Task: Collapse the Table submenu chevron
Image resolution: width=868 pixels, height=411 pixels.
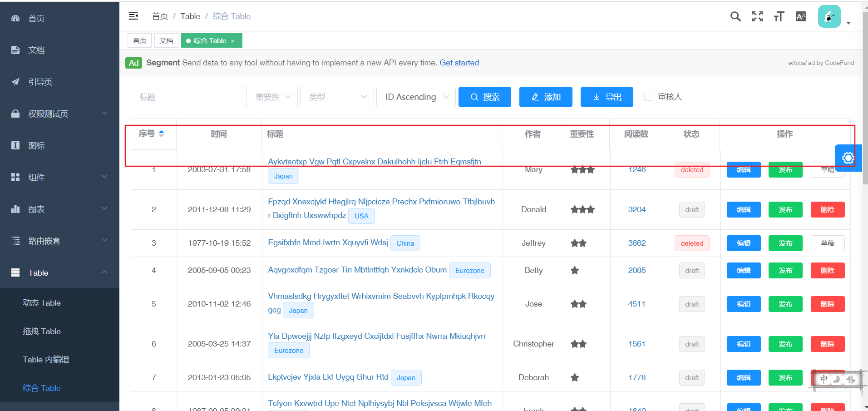Action: tap(105, 272)
